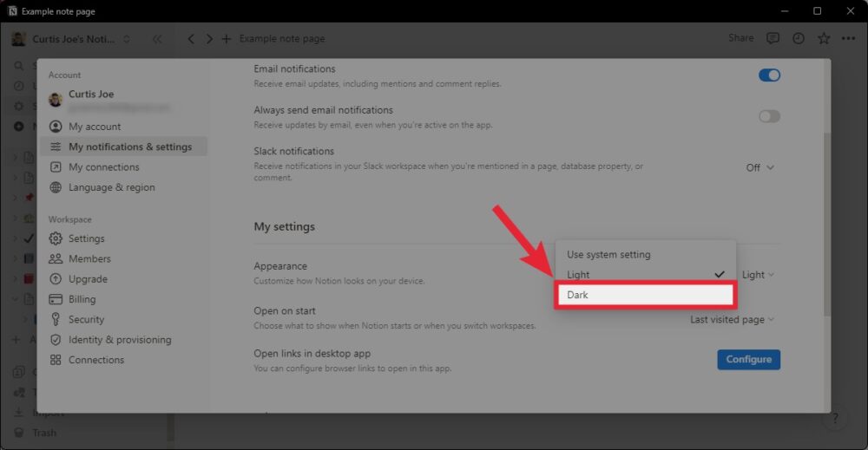This screenshot has width=868, height=450.
Task: Click the comments speech bubble icon
Action: click(773, 38)
